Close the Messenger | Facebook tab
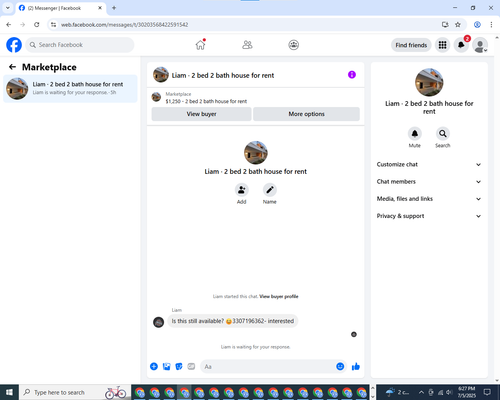This screenshot has width=500, height=400. click(100, 8)
